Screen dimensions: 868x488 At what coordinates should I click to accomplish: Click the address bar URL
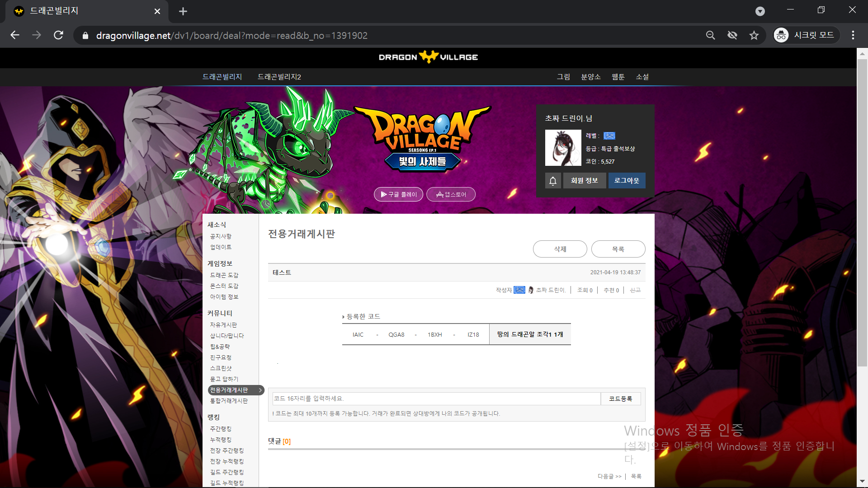coord(232,35)
